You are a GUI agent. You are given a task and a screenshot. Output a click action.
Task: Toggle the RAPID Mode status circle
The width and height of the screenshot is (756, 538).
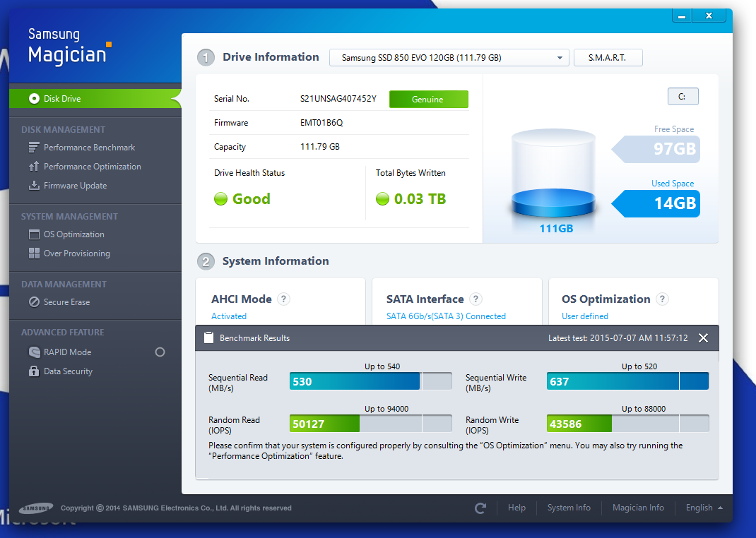pyautogui.click(x=160, y=352)
